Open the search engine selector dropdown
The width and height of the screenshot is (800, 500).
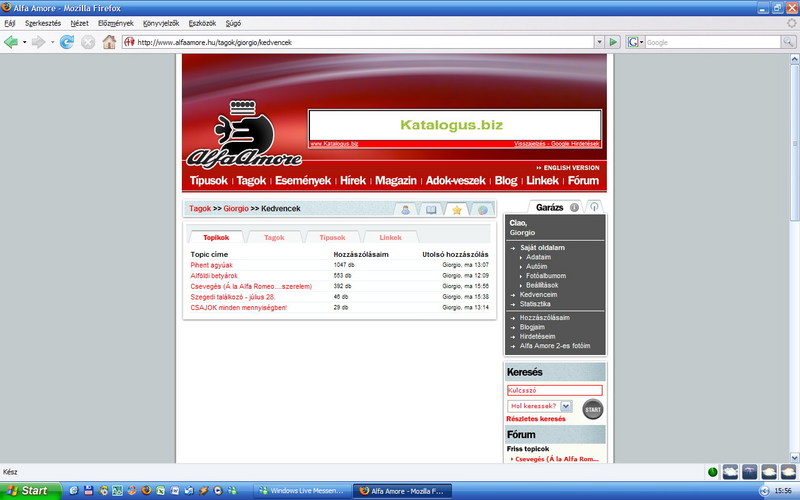(635, 42)
